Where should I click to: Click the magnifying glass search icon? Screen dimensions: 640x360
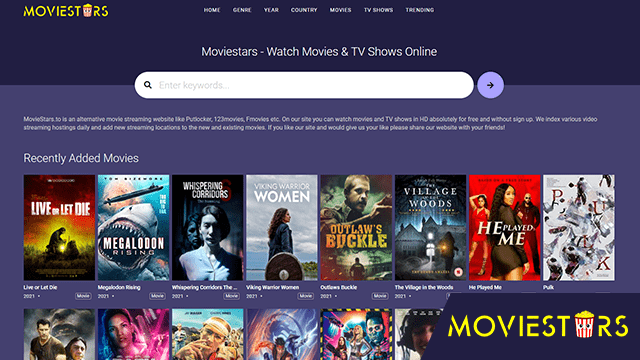pos(148,85)
